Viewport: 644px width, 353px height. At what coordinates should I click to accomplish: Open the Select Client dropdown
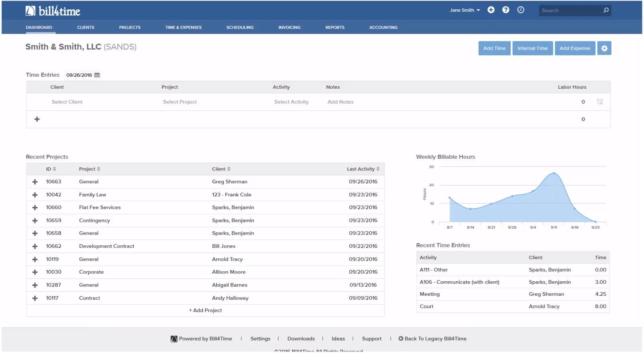(x=67, y=102)
